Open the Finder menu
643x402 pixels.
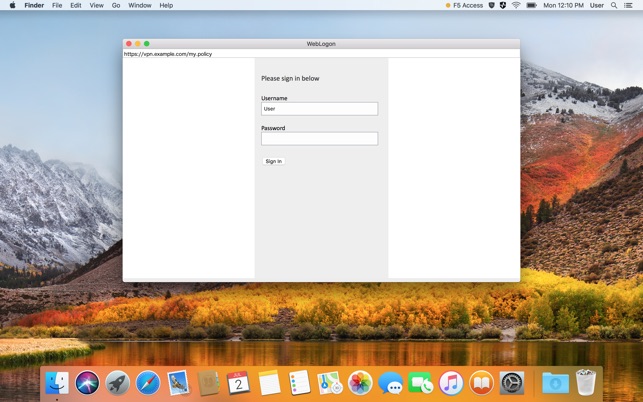(34, 5)
